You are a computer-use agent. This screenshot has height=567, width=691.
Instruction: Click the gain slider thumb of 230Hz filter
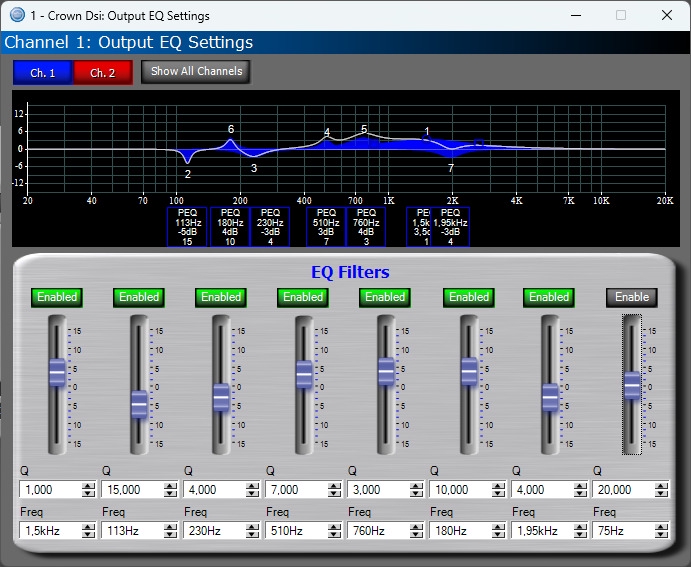click(x=221, y=397)
